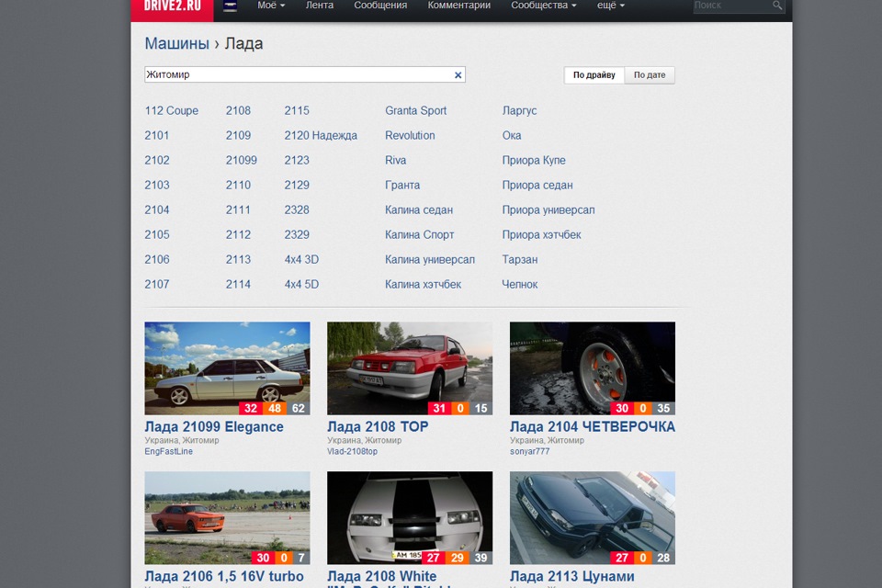Open the EngFastLine user profile link
Screen dimensions: 882x588
[x=168, y=451]
